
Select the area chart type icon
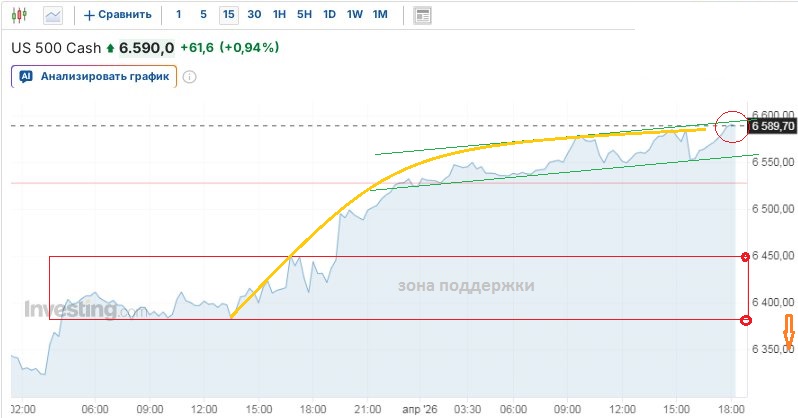point(53,15)
